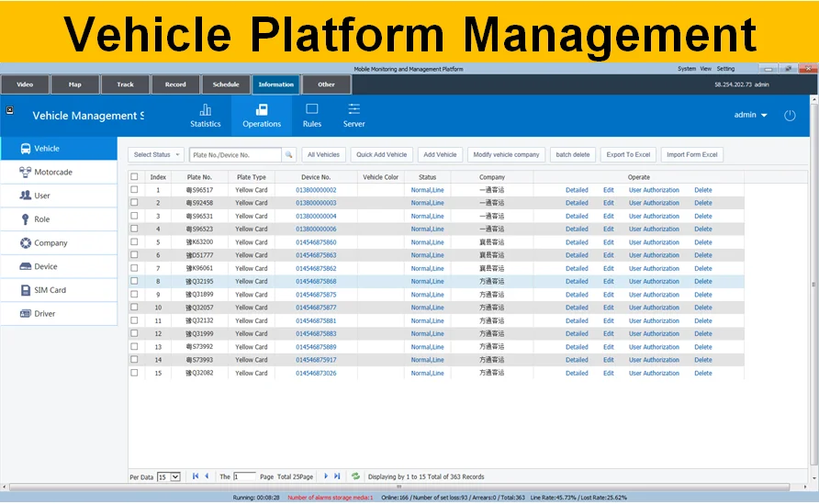
Task: Go to next page arrow
Action: 326,476
